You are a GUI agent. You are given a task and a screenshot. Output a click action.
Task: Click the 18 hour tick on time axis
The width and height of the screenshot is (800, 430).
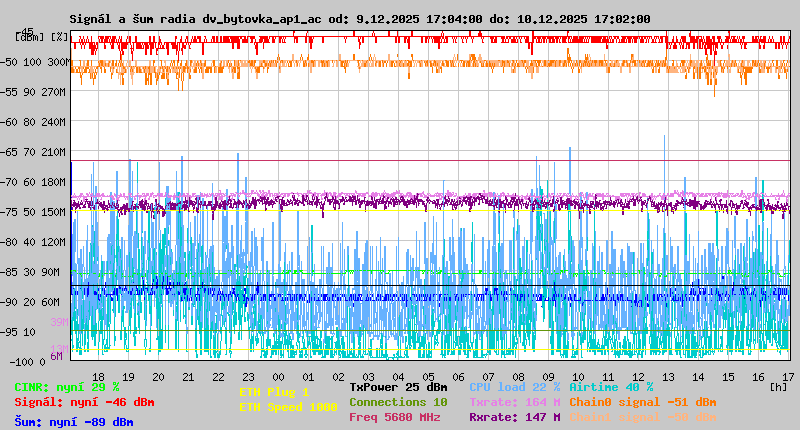coord(98,376)
